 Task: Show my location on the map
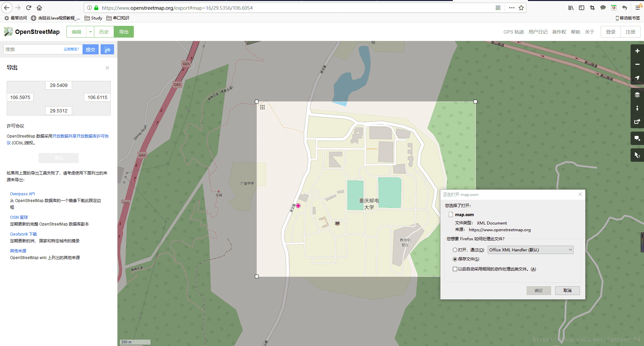(637, 78)
